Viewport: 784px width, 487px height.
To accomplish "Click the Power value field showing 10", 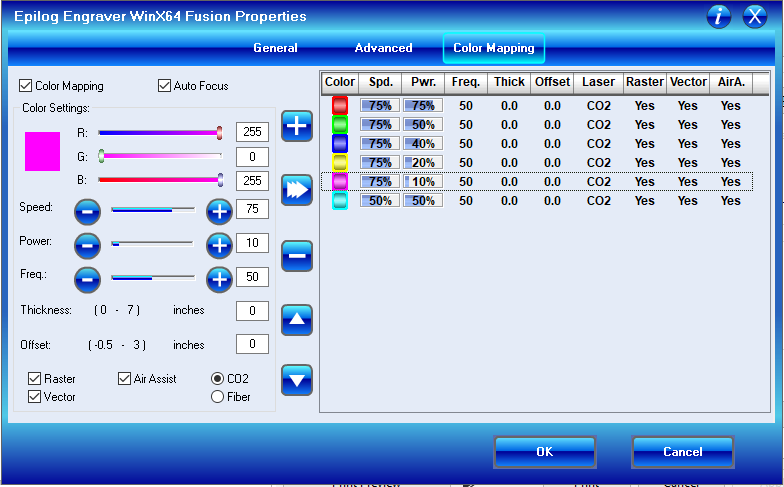I will 252,243.
